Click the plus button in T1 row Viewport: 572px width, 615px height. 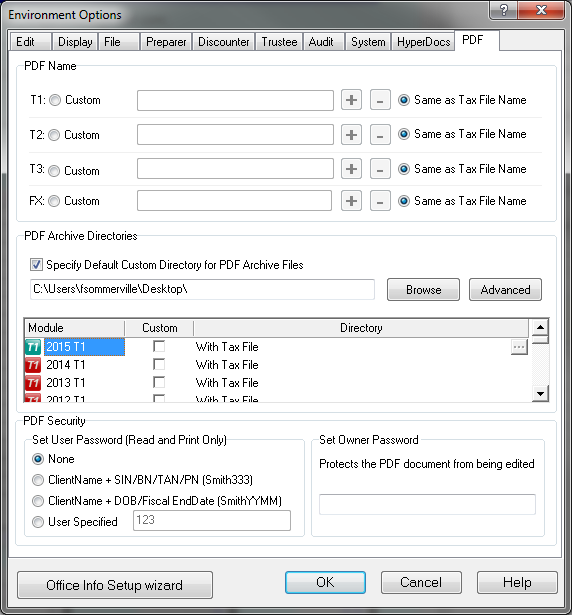pyautogui.click(x=351, y=100)
